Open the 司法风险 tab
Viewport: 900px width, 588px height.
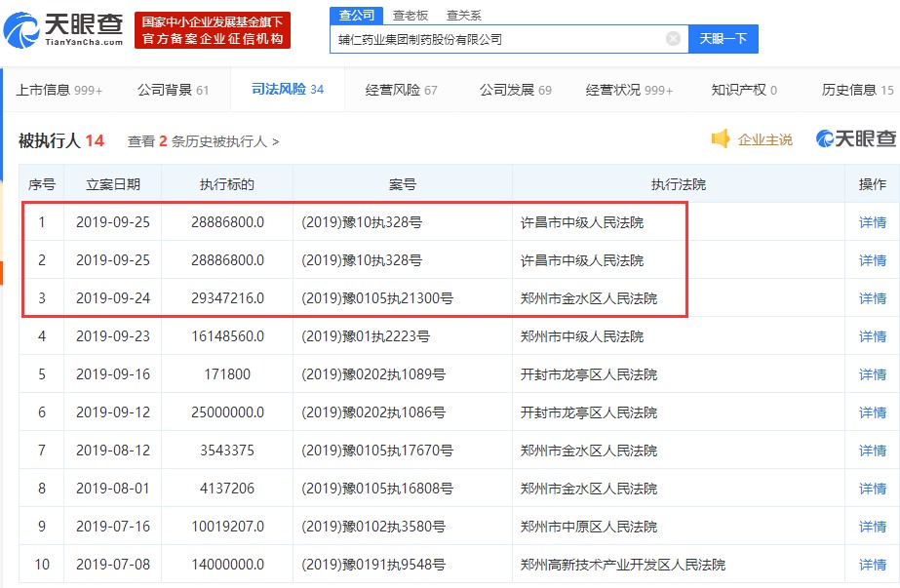tap(288, 90)
